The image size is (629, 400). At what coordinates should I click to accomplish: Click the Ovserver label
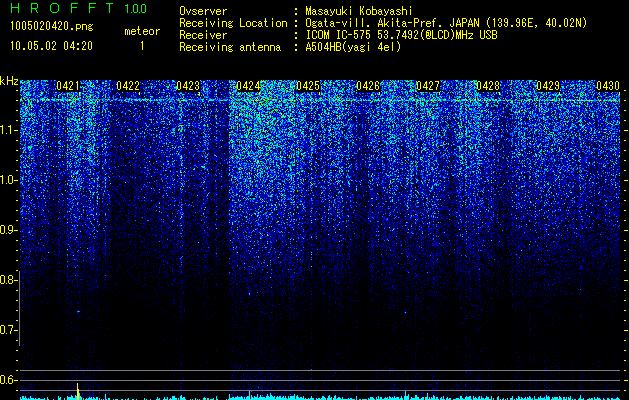[x=203, y=11]
